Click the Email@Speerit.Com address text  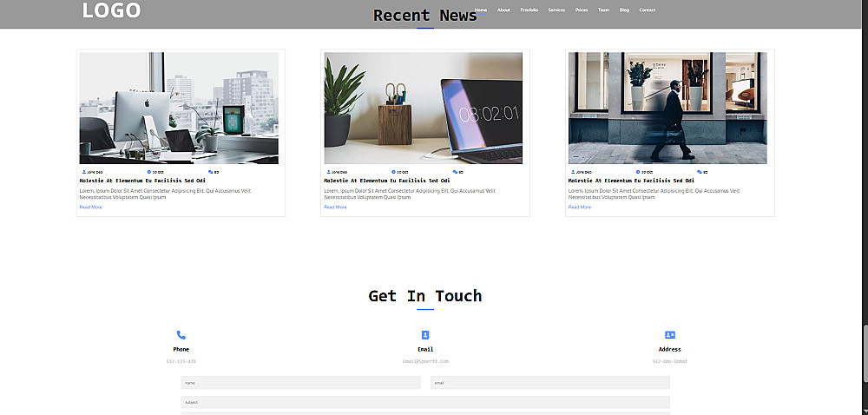coord(425,361)
